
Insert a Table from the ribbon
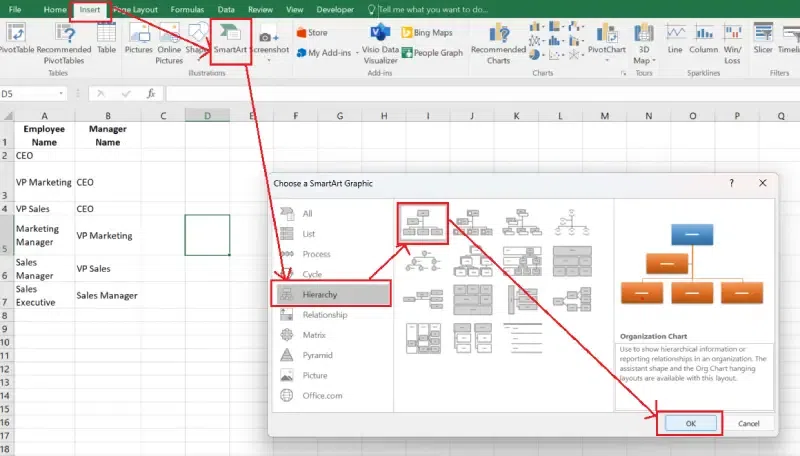(106, 39)
